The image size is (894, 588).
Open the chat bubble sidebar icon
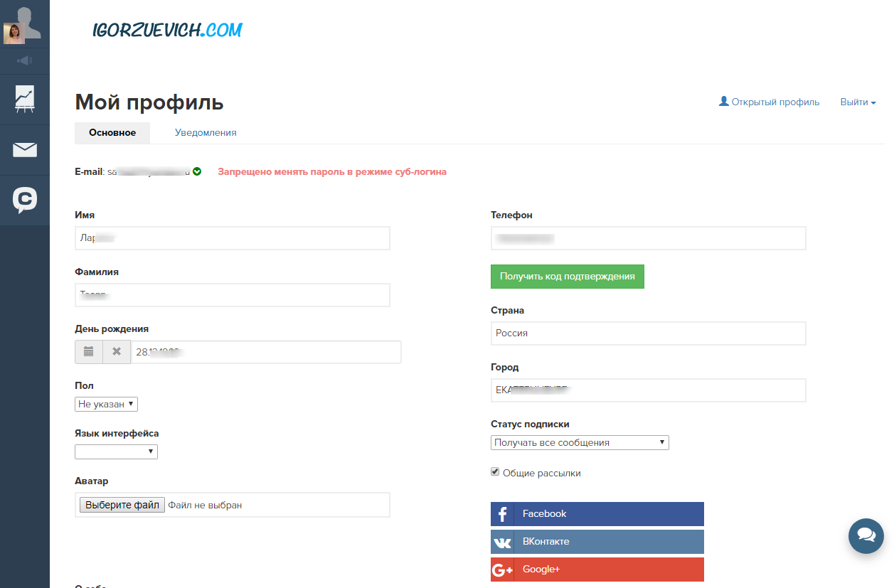tap(25, 201)
